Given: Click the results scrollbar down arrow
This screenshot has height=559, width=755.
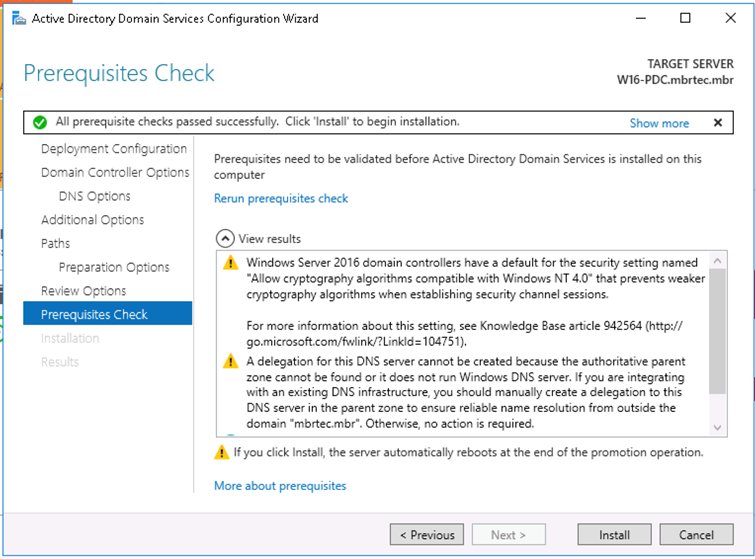Looking at the screenshot, I should [717, 428].
